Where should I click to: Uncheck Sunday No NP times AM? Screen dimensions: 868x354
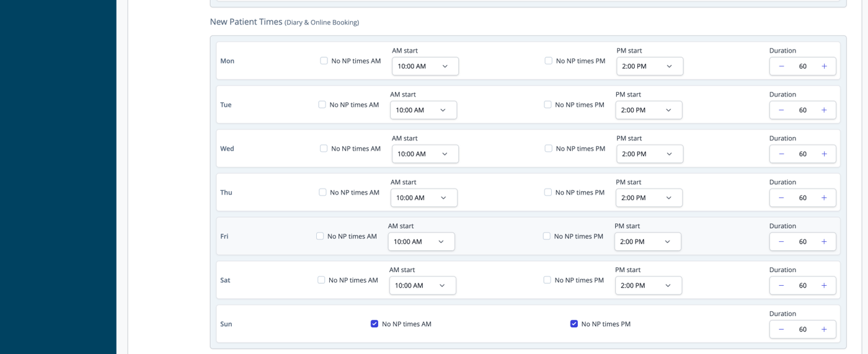pyautogui.click(x=374, y=324)
